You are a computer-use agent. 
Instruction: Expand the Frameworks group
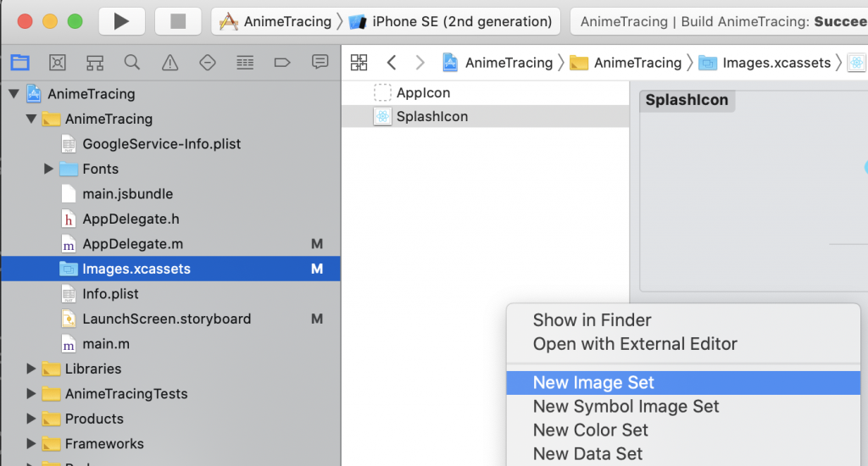pyautogui.click(x=31, y=443)
